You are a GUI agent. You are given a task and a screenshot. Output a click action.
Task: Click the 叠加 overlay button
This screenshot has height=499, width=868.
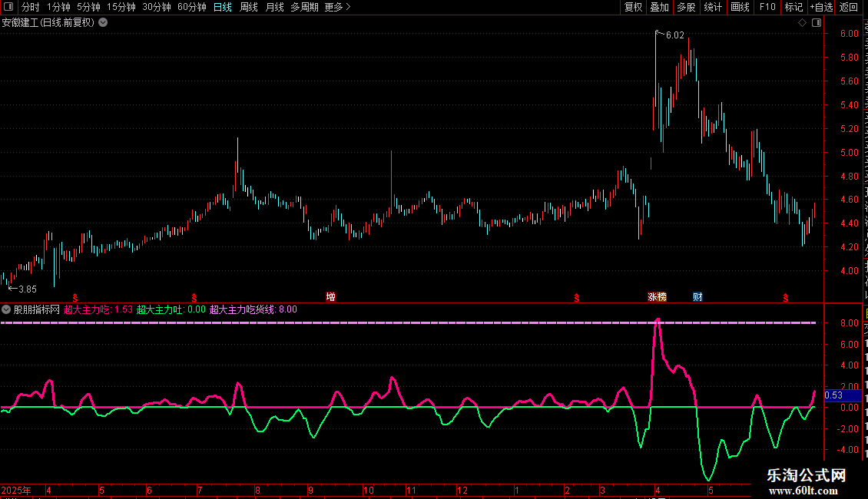659,7
